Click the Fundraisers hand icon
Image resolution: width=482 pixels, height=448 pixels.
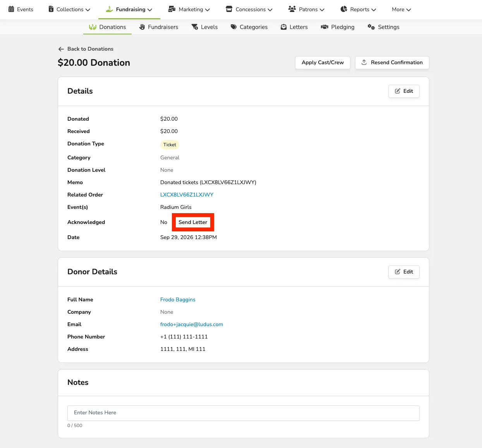[142, 27]
